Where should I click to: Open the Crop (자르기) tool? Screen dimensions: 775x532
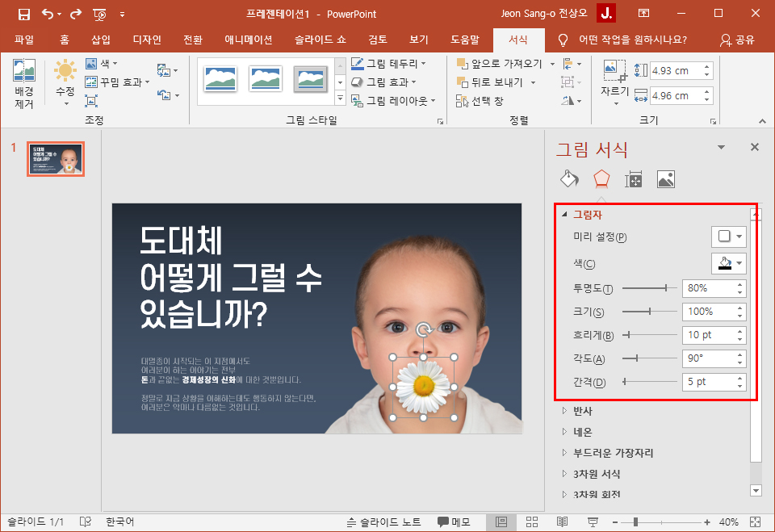pos(614,82)
